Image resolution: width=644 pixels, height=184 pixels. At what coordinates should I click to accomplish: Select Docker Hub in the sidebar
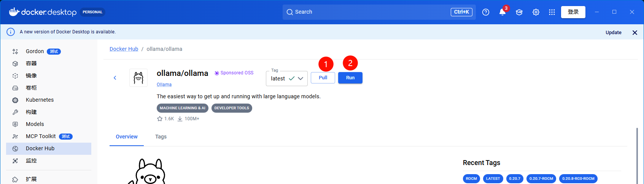[49, 149]
